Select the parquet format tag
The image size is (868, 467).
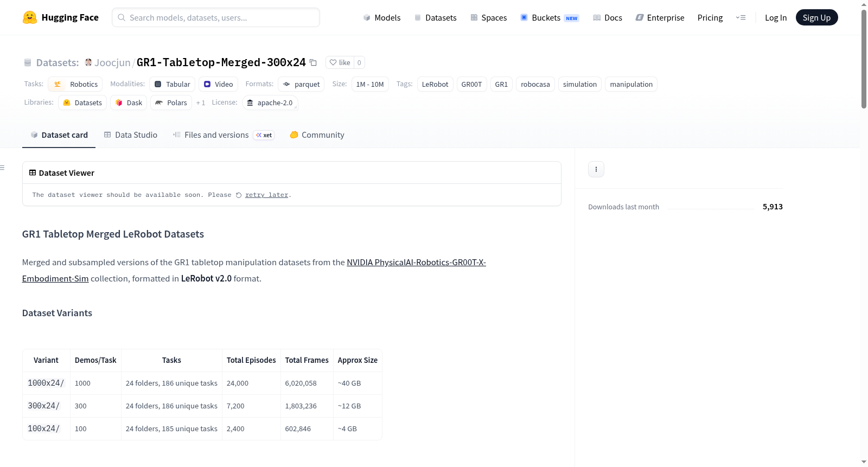[x=301, y=84]
